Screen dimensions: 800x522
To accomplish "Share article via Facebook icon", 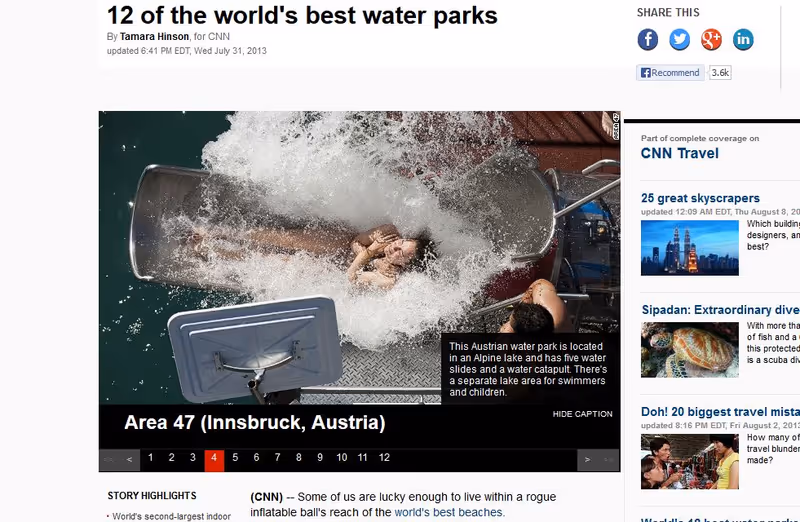I will tap(647, 39).
